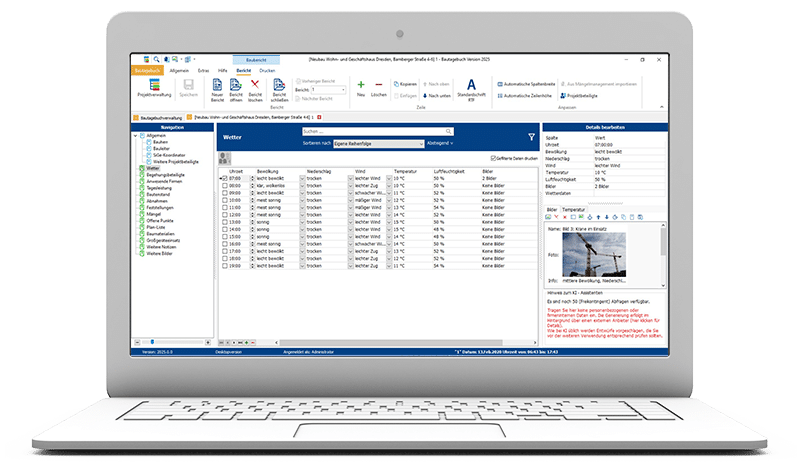Uncheck the 07:00 weather row checkbox

(x=226, y=178)
